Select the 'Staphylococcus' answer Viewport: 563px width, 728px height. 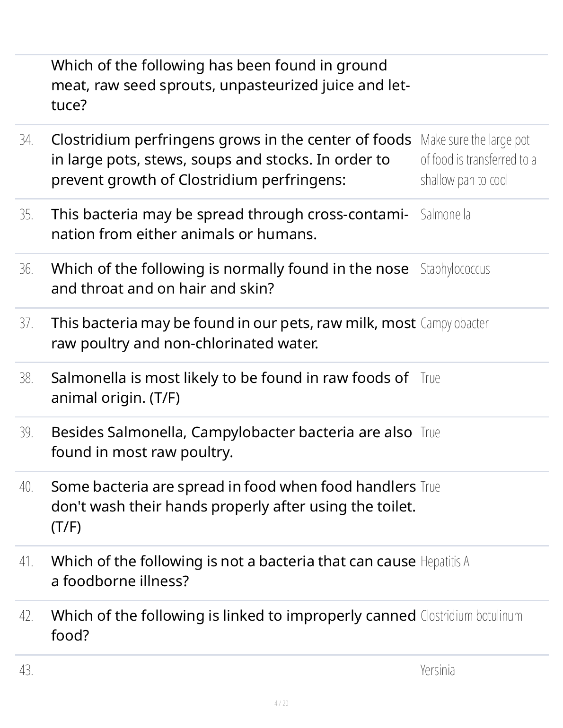click(x=455, y=269)
